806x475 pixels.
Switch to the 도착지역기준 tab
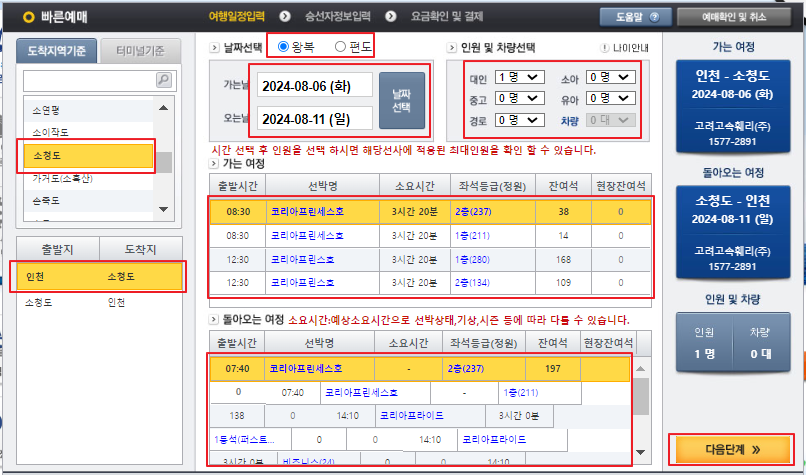click(x=56, y=51)
